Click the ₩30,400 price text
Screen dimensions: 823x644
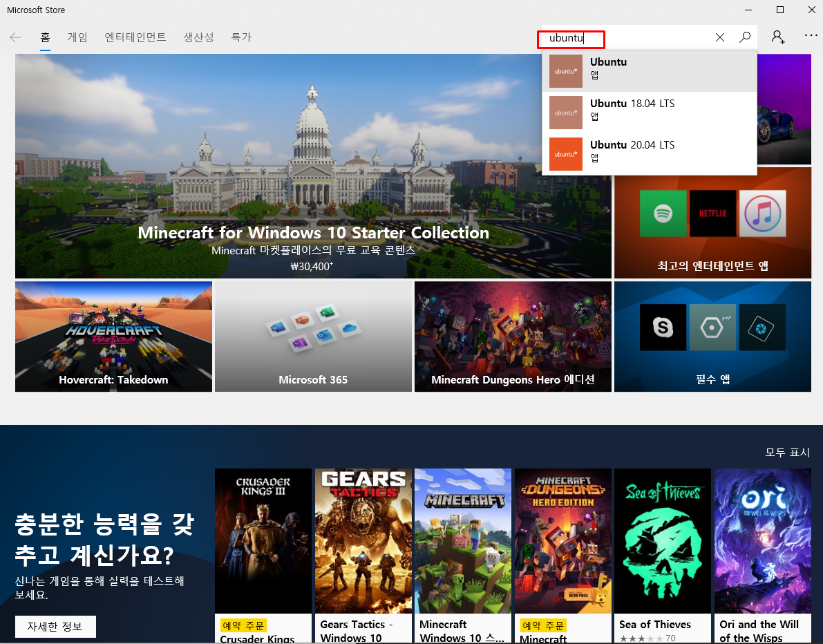click(x=312, y=266)
